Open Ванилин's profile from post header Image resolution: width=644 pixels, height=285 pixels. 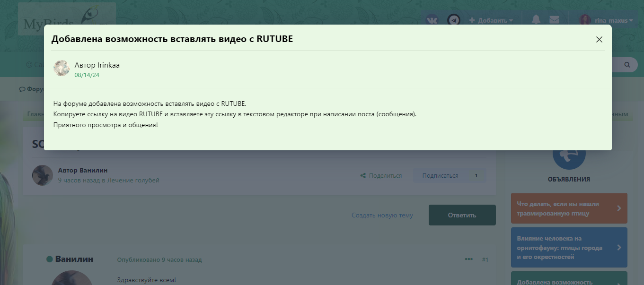click(74, 259)
